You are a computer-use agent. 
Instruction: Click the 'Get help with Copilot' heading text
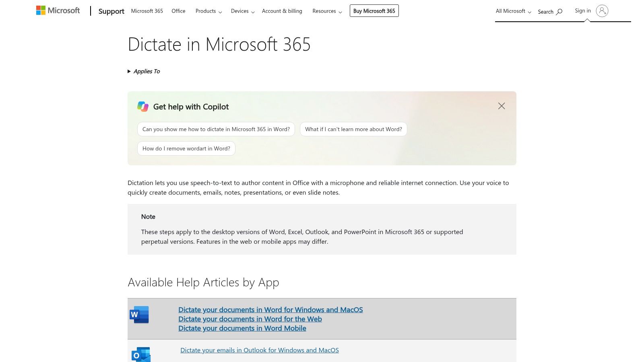(x=191, y=107)
